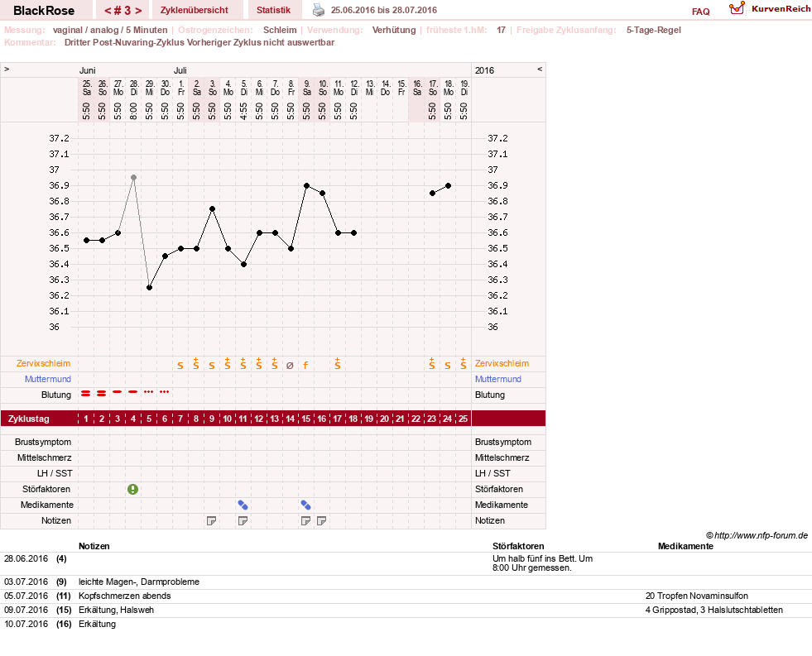
Task: Open the note icon on cycle day 15
Action: [x=306, y=520]
